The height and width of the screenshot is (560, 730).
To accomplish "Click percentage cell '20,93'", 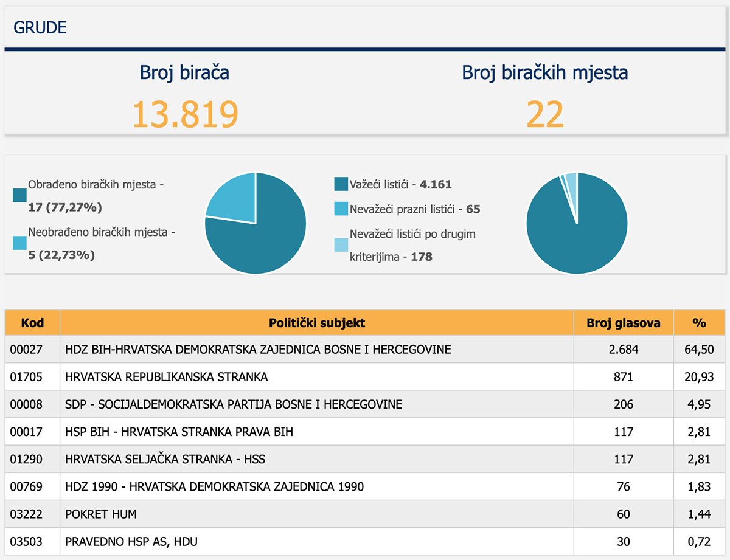I will coord(700,377).
